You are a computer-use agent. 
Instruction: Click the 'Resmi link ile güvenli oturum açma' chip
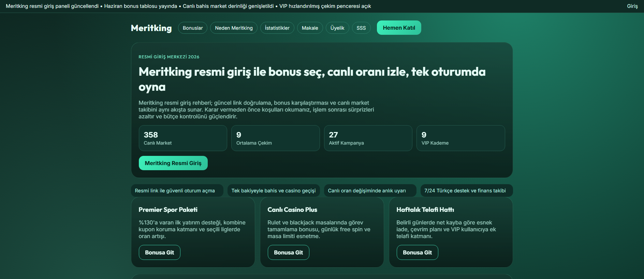coord(177,191)
